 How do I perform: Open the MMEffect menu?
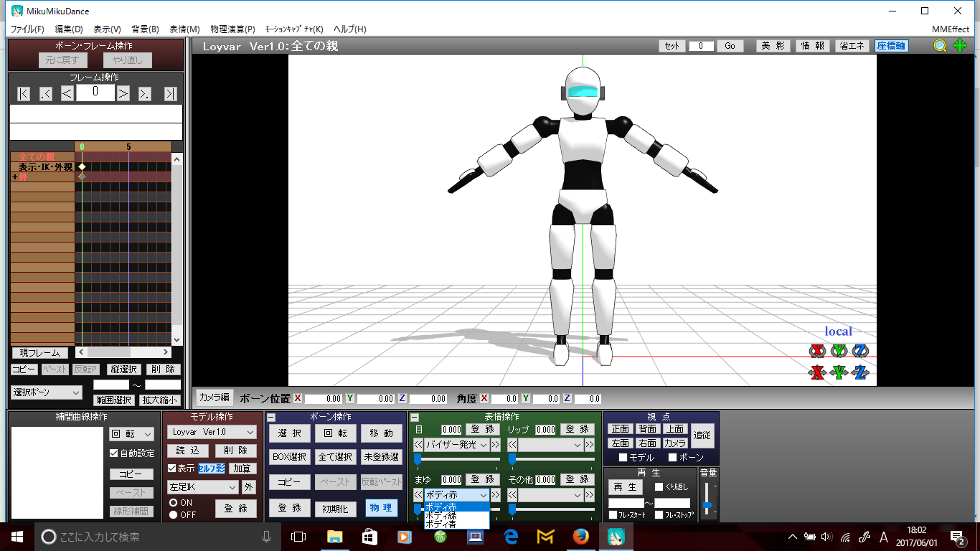951,29
